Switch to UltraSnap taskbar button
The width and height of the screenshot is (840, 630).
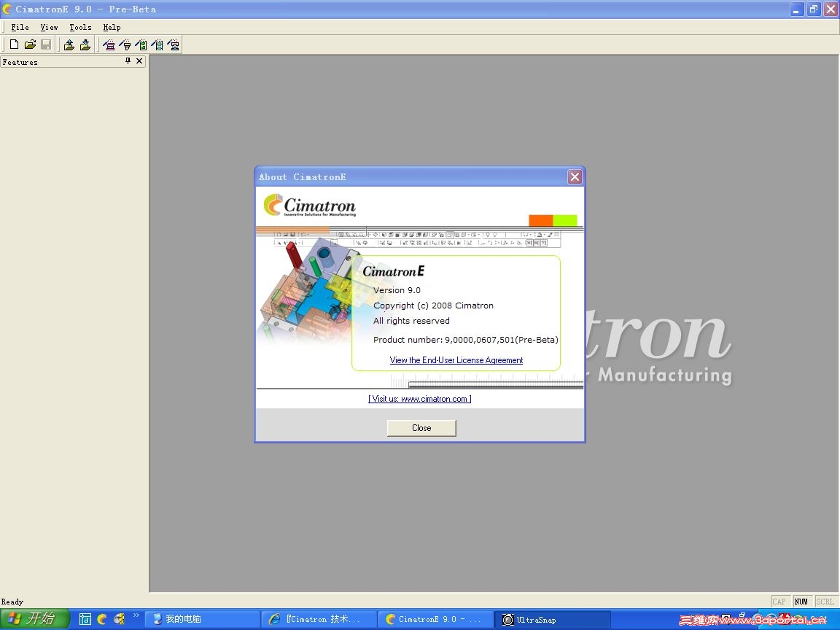[552, 619]
